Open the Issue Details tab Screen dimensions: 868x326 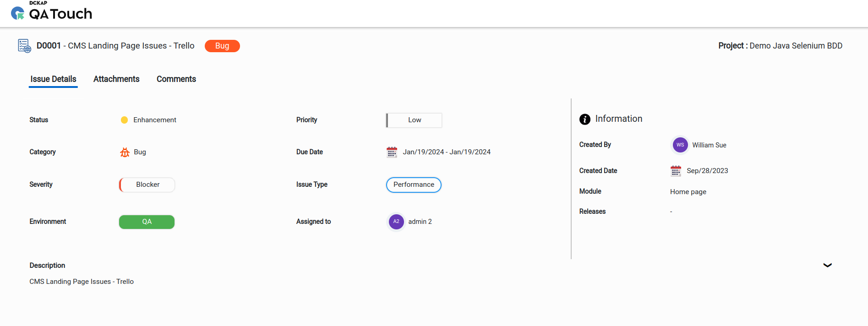[53, 79]
